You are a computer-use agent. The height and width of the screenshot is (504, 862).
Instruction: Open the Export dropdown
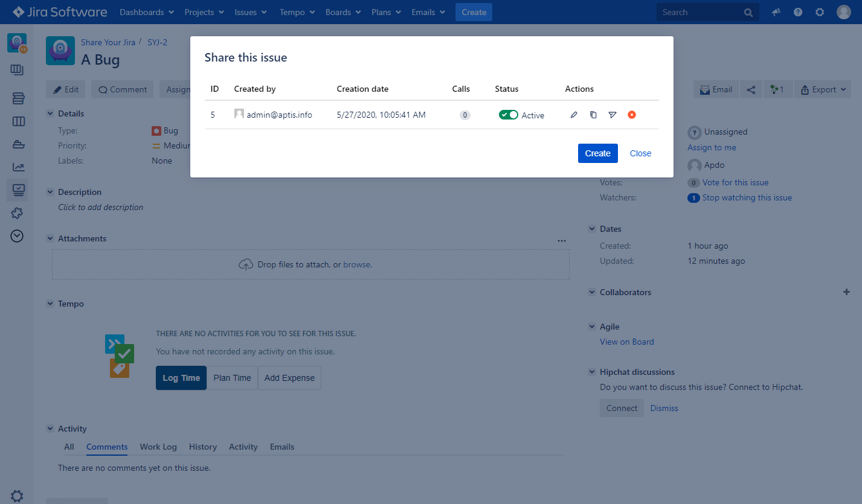822,89
